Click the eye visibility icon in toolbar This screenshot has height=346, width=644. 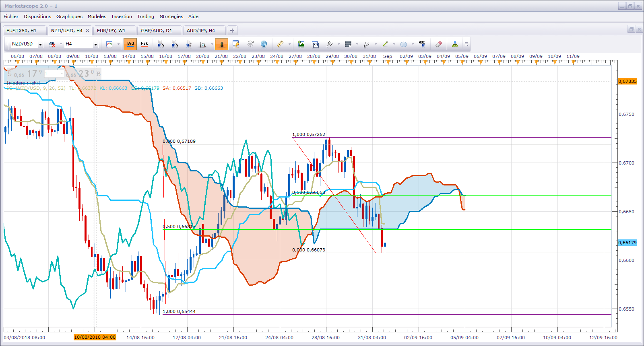click(x=250, y=44)
